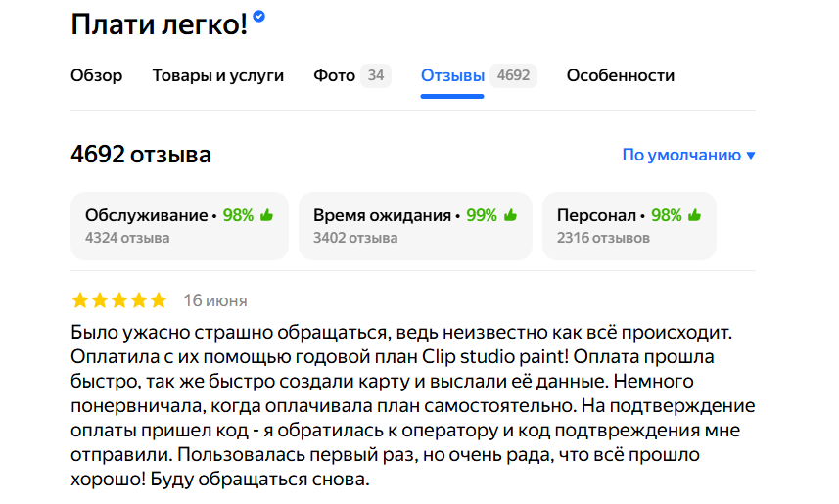
Task: Select the Отзывы tab
Action: click(x=452, y=75)
